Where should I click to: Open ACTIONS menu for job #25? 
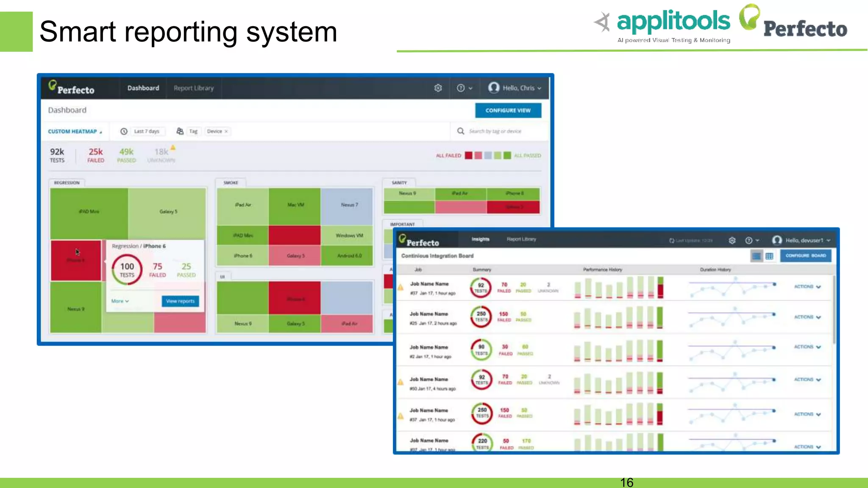807,317
